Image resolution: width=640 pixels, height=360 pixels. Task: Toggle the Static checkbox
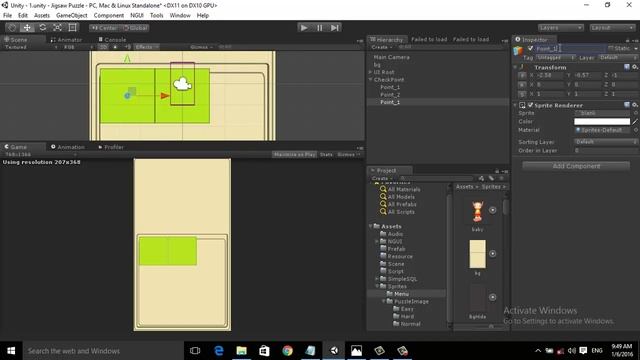tap(611, 49)
